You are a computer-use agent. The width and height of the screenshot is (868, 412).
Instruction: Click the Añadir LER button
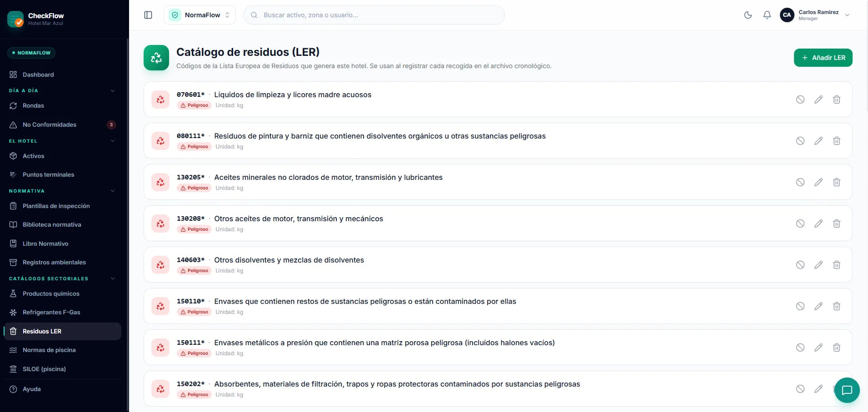[823, 58]
